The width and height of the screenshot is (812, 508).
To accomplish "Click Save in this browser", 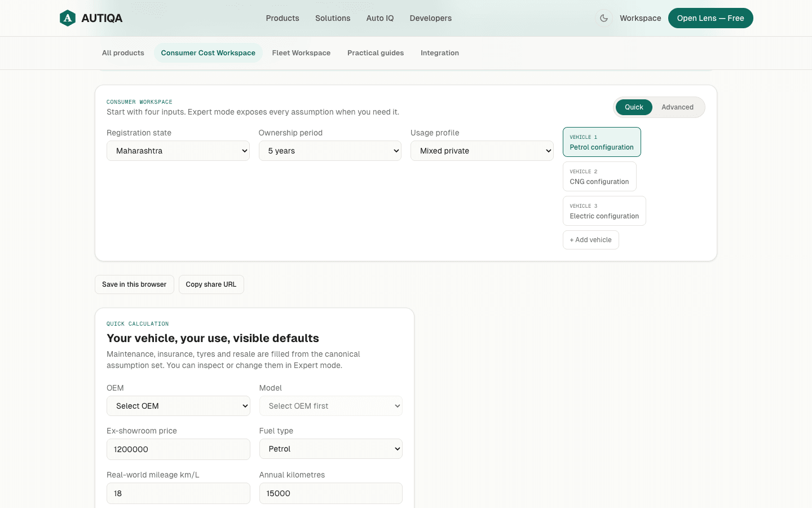I will [x=134, y=284].
